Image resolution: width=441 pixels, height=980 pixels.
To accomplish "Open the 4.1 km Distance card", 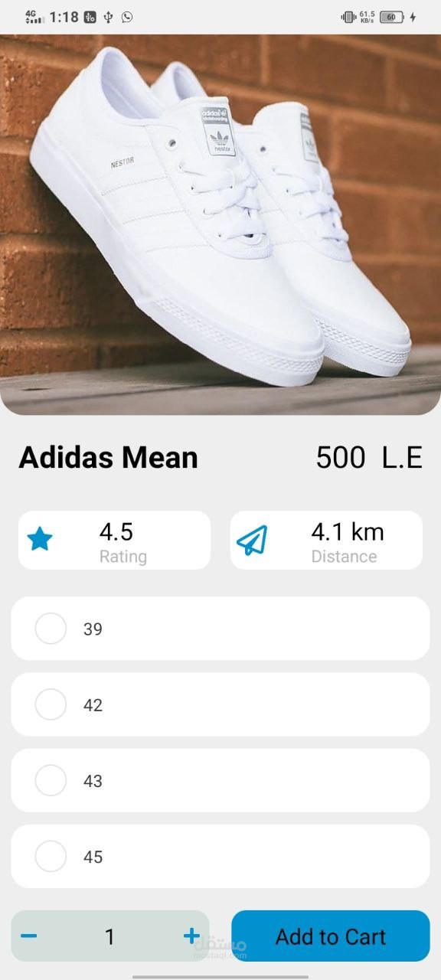I will pyautogui.click(x=326, y=540).
